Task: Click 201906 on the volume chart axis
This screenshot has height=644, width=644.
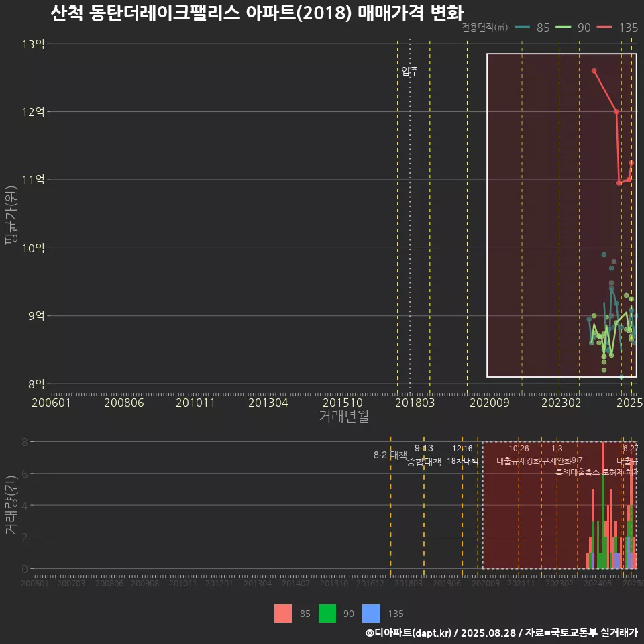Action: (x=447, y=583)
